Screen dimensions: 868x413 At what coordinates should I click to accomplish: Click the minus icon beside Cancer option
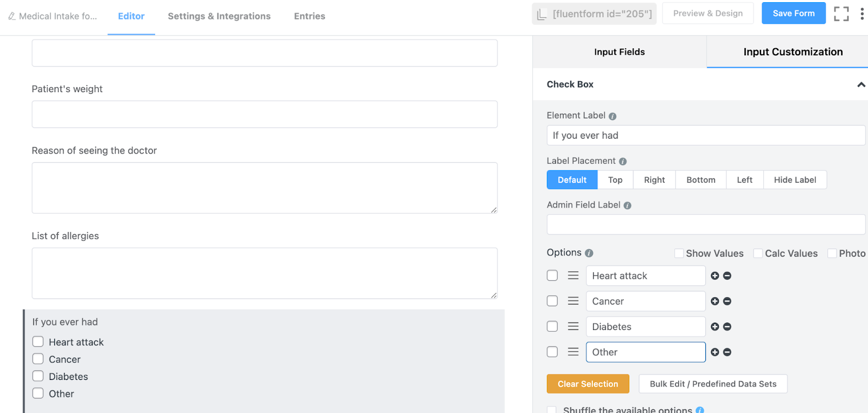(727, 301)
